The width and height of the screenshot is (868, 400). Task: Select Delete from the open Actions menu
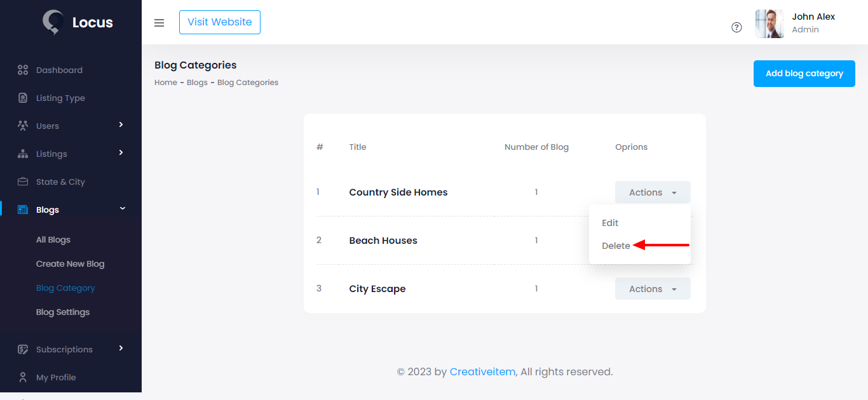click(x=616, y=245)
